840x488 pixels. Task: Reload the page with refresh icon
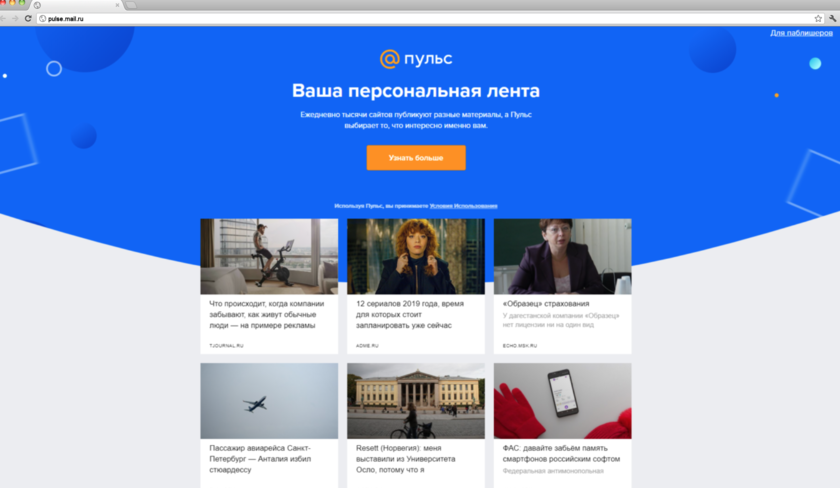28,18
